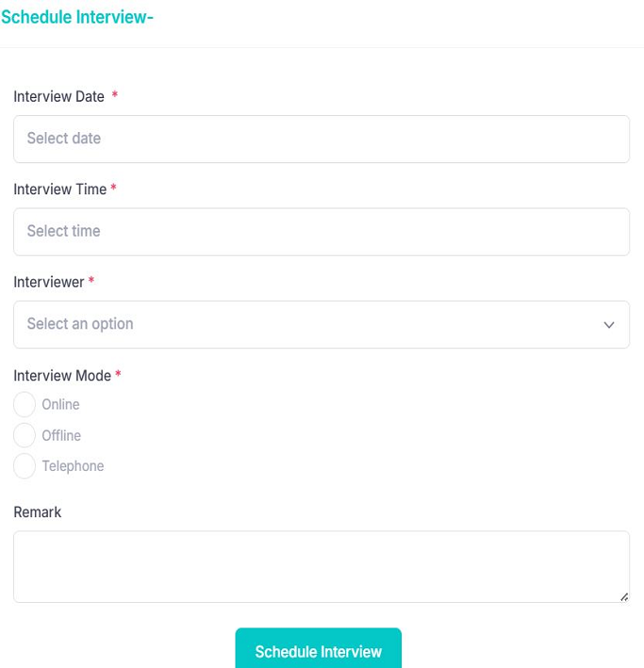
Task: Click the 'Interview Mode' group label
Action: 62,376
